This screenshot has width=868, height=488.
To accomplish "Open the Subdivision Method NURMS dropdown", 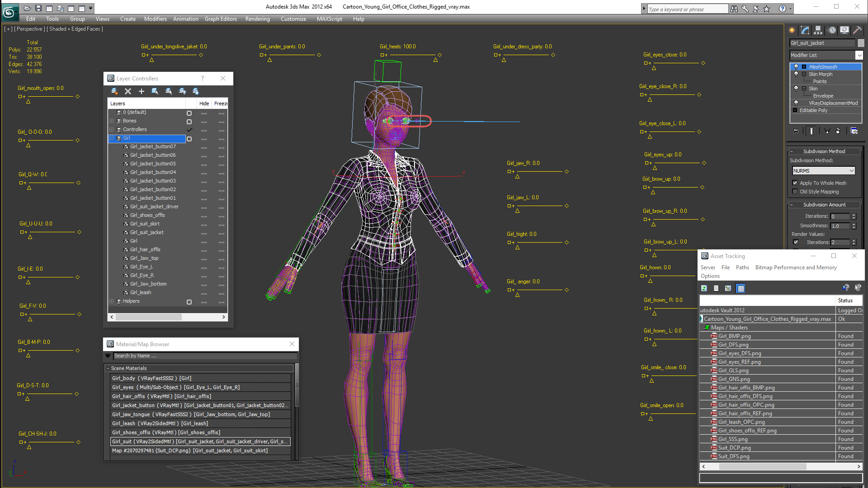I will tap(824, 171).
